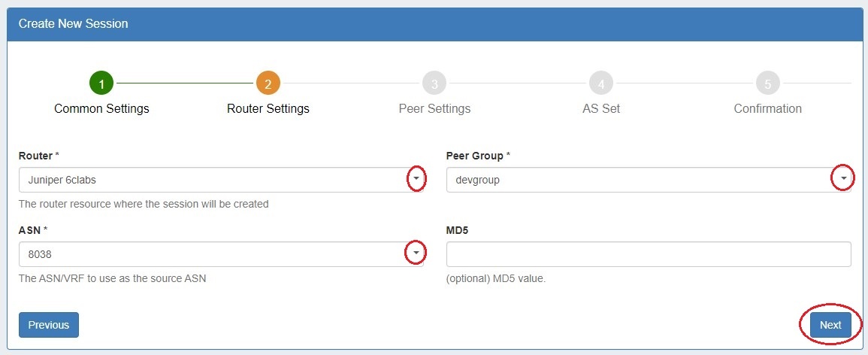Viewport: 868px width, 355px height.
Task: Select the AS Set step label
Action: click(x=601, y=108)
